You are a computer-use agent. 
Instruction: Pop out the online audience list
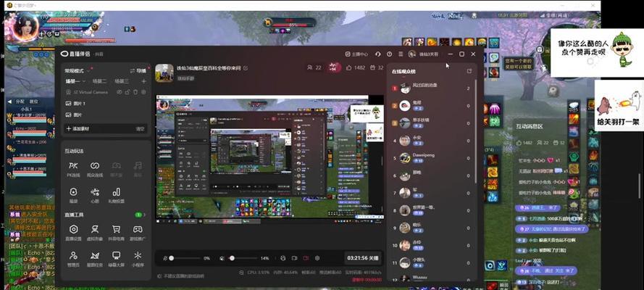(469, 71)
